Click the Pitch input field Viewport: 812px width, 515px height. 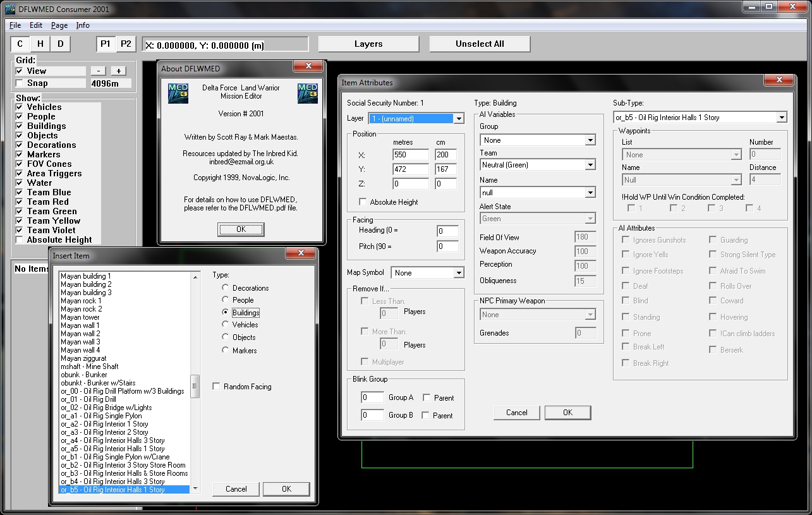pyautogui.click(x=447, y=246)
